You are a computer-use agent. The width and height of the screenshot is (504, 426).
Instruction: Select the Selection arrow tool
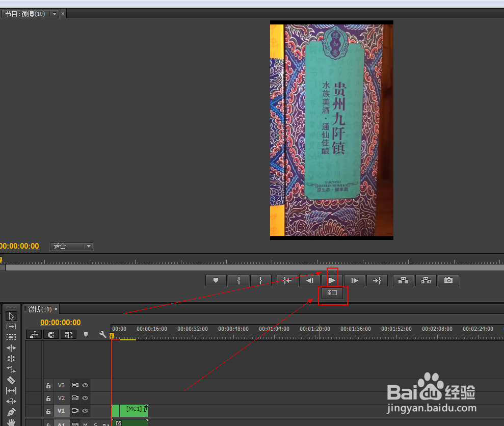click(11, 316)
